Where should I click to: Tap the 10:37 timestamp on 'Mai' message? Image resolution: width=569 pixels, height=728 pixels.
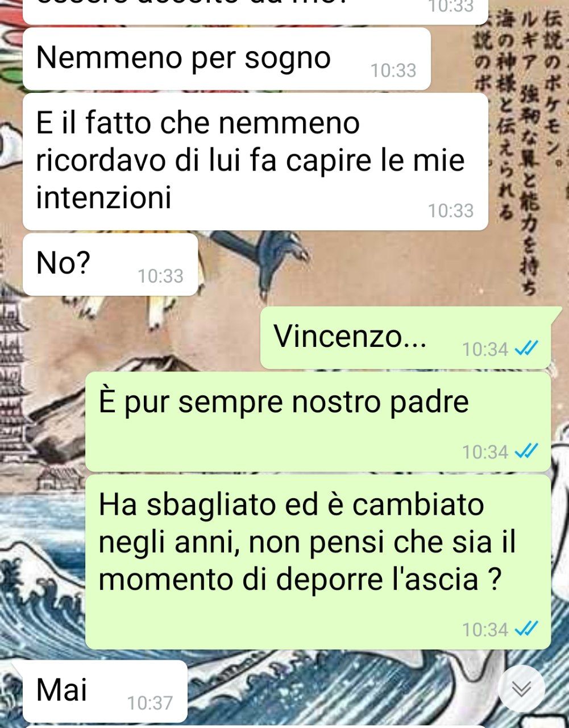click(x=149, y=703)
